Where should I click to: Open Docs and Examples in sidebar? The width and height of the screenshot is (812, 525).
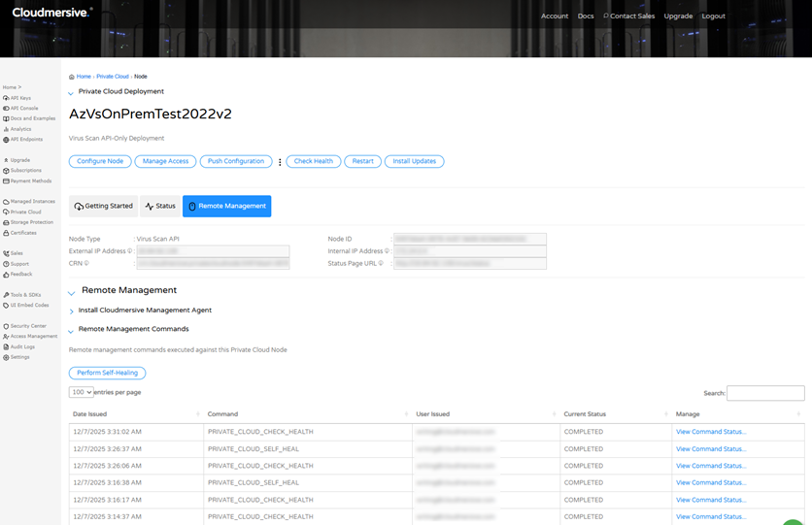29,118
